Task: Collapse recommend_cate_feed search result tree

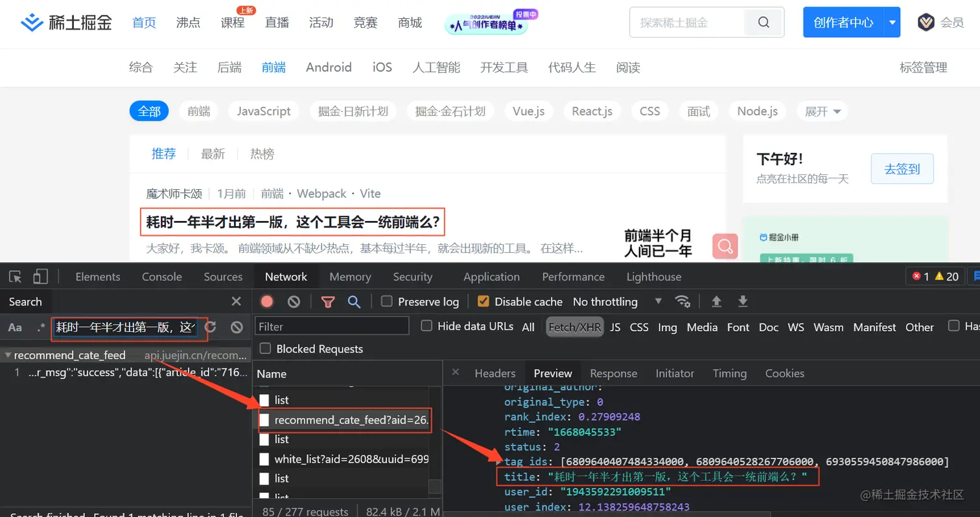Action: point(7,355)
